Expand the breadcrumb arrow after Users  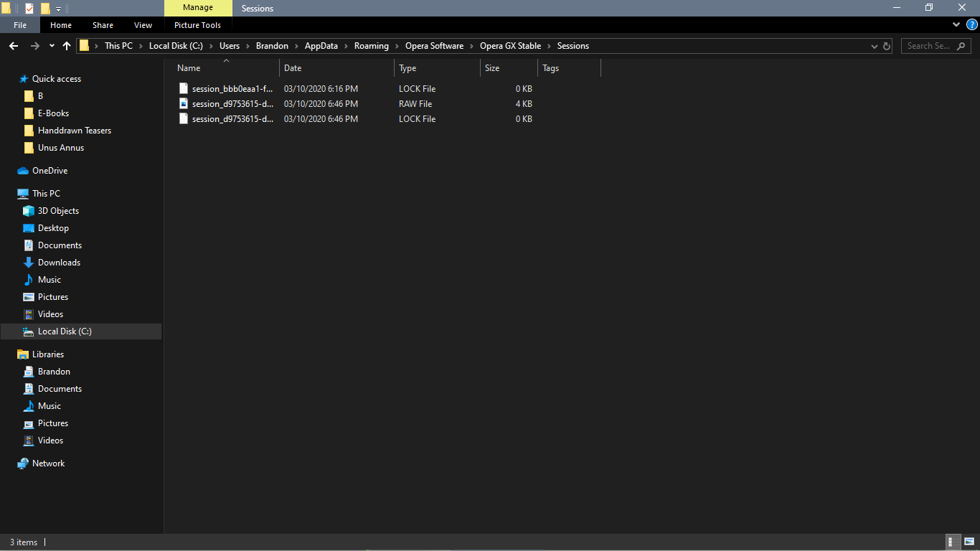pos(248,46)
